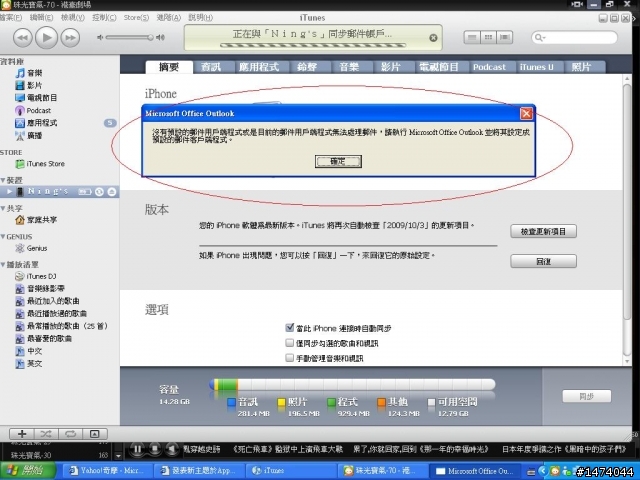
Task: Open the iTunes DJ playlist
Action: coord(36,276)
